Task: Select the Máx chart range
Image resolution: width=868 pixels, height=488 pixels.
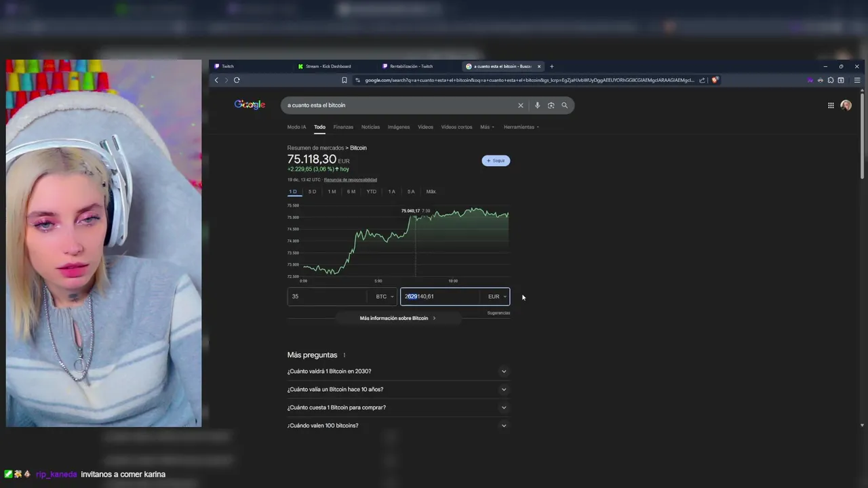Action: coord(431,191)
